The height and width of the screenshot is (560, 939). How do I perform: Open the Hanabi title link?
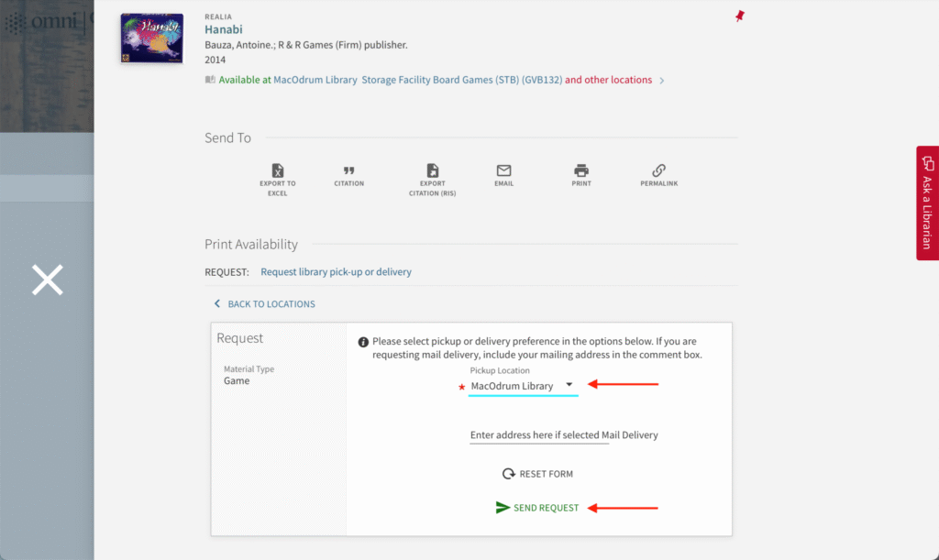point(223,29)
